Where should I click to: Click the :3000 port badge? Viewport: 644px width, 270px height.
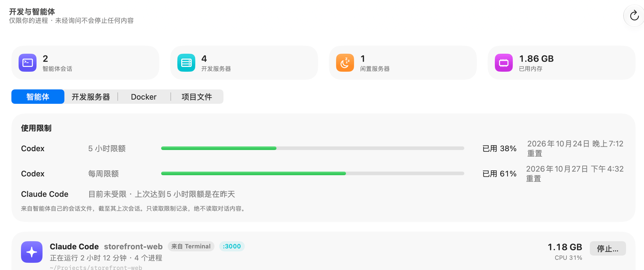[232, 246]
